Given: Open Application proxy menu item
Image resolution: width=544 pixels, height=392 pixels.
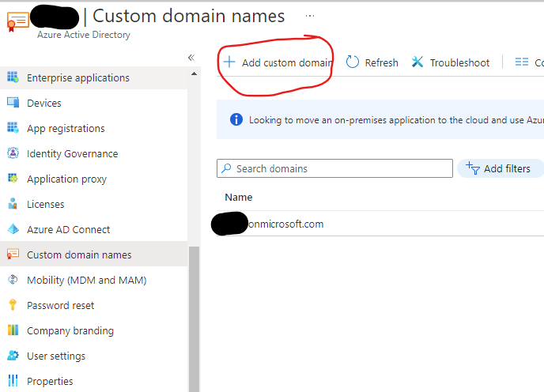Looking at the screenshot, I should click(x=93, y=179).
